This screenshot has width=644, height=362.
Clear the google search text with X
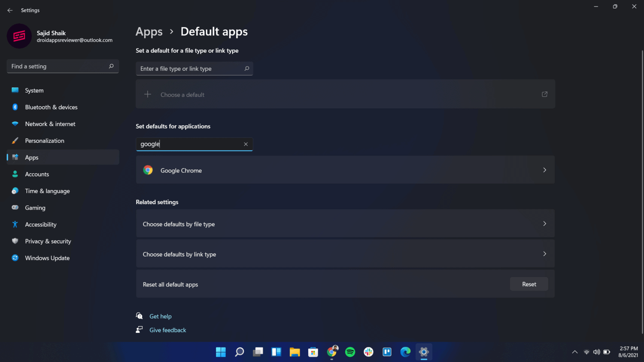tap(246, 144)
